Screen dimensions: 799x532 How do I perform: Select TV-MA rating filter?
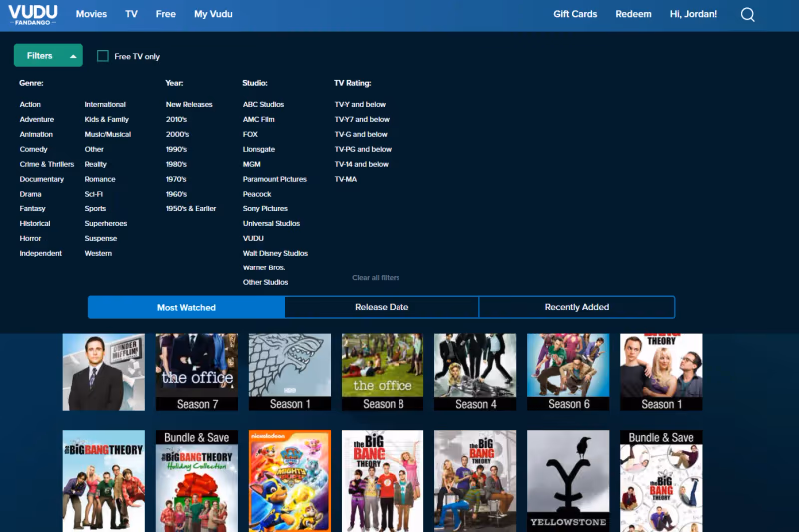346,179
